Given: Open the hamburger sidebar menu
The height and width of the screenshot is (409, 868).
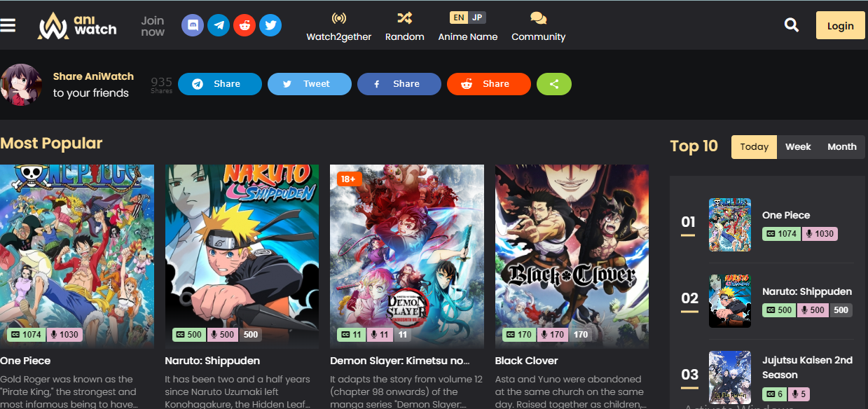Looking at the screenshot, I should point(10,25).
